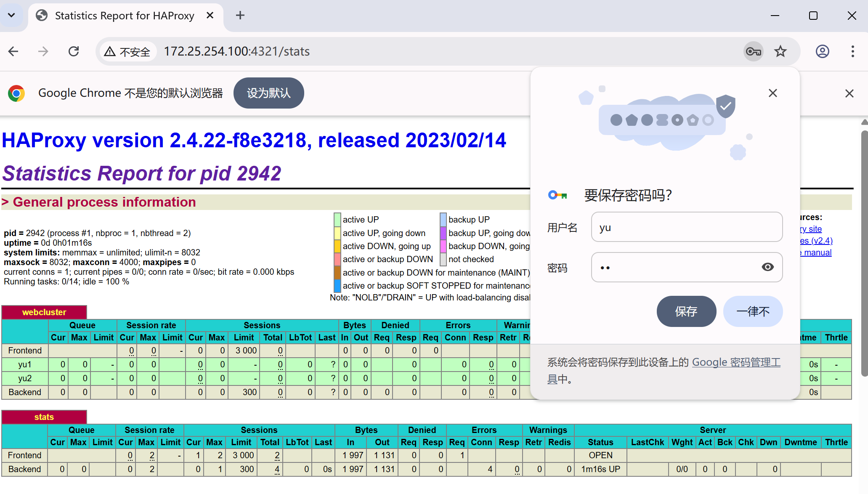Bookmark this page with the star icon
Viewport: 868px width, 494px height.
pos(780,51)
